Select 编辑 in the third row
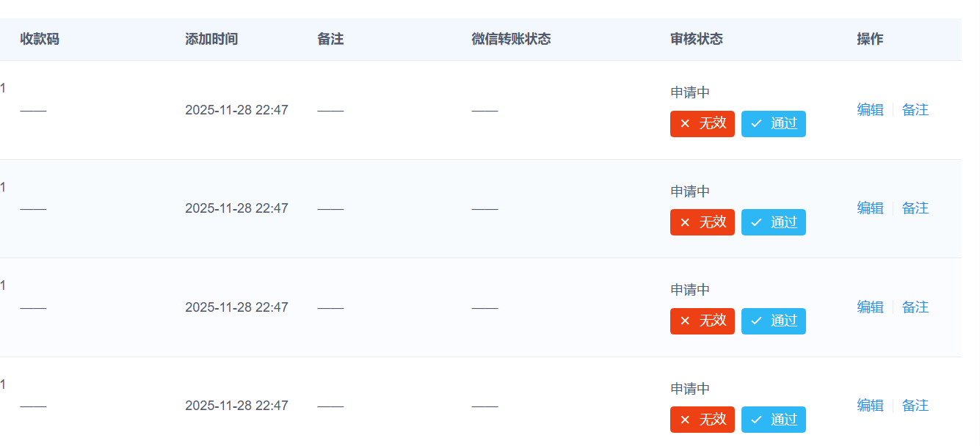 point(870,307)
